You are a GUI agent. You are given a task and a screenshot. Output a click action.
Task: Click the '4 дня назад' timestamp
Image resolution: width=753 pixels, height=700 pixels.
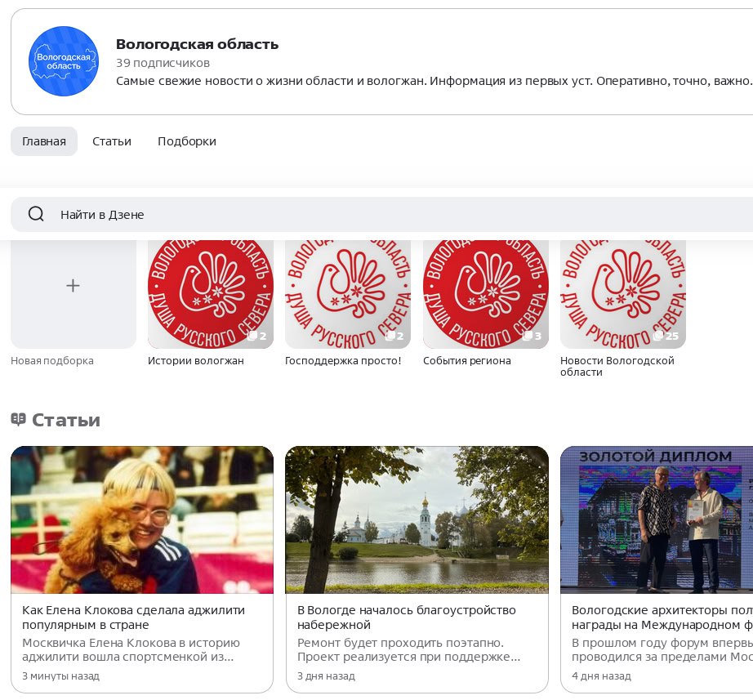(x=601, y=676)
